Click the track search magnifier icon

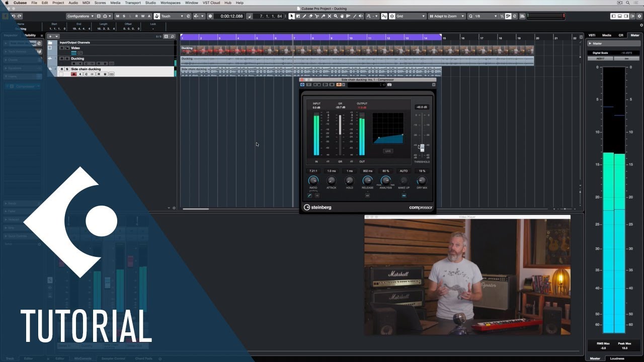click(172, 37)
